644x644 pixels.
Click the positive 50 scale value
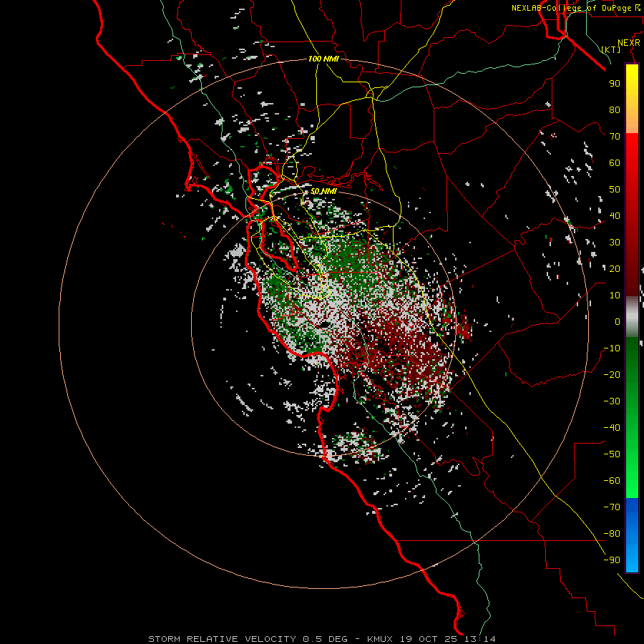pos(615,190)
